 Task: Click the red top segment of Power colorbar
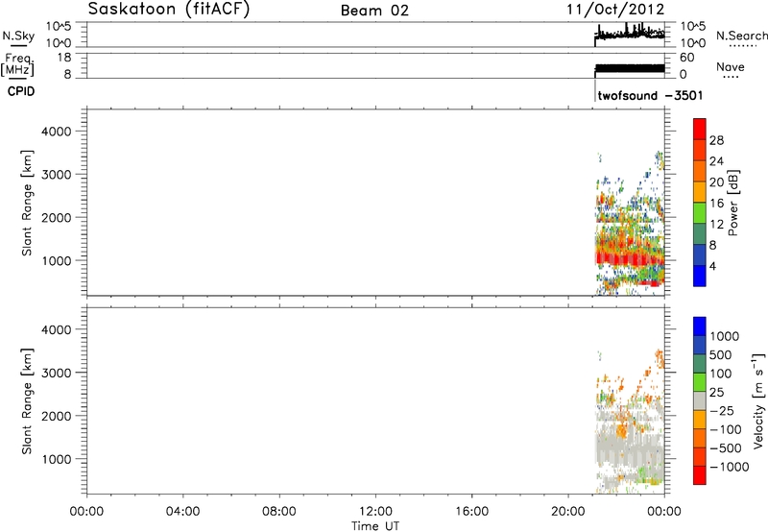[x=700, y=129]
